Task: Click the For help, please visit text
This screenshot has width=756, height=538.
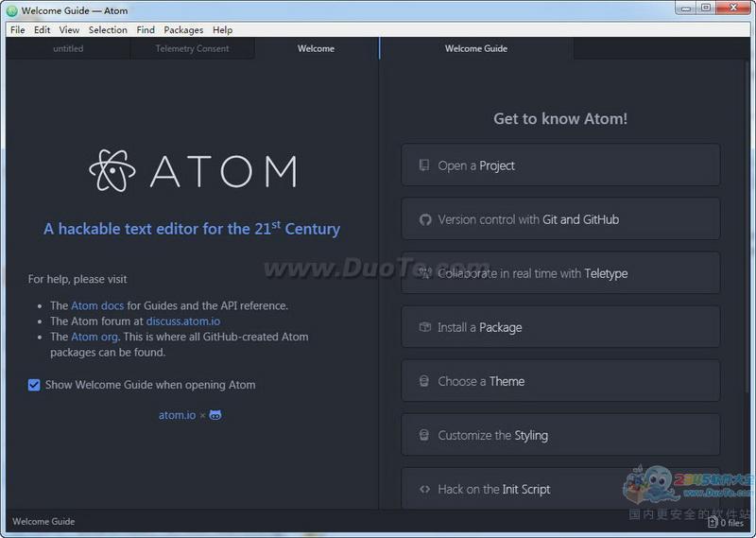Action: click(77, 279)
